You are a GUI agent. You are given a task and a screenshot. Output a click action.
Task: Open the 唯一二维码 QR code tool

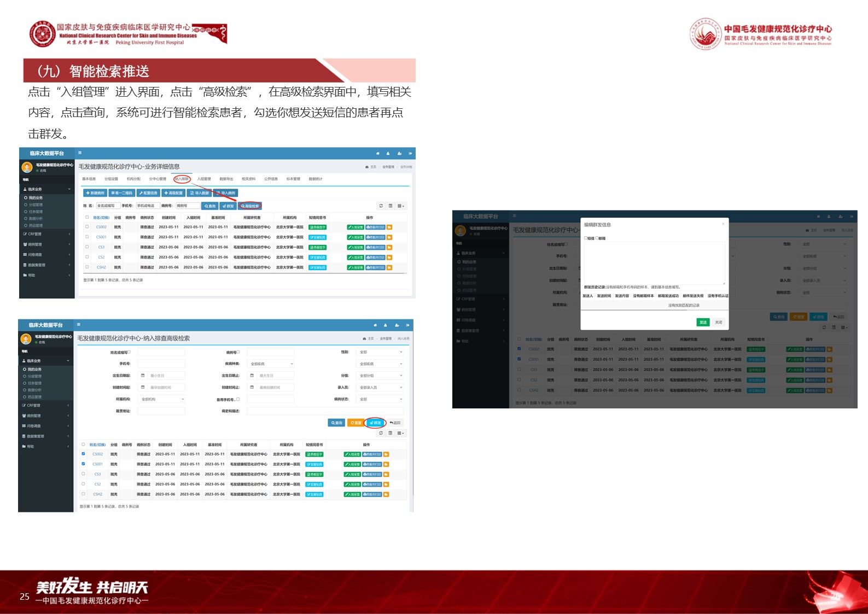[121, 193]
